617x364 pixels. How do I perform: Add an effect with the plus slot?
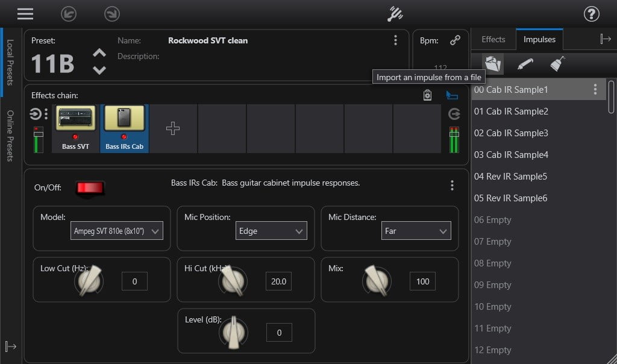[x=173, y=128]
